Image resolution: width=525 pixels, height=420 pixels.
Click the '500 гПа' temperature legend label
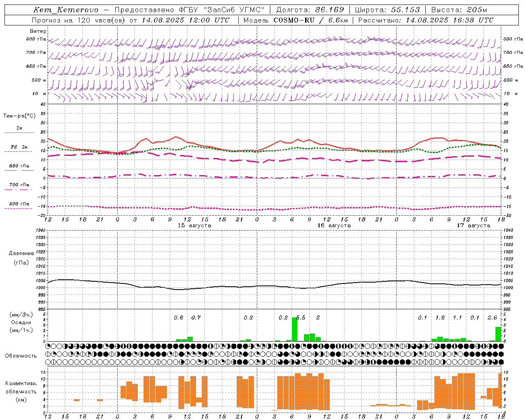pos(19,204)
